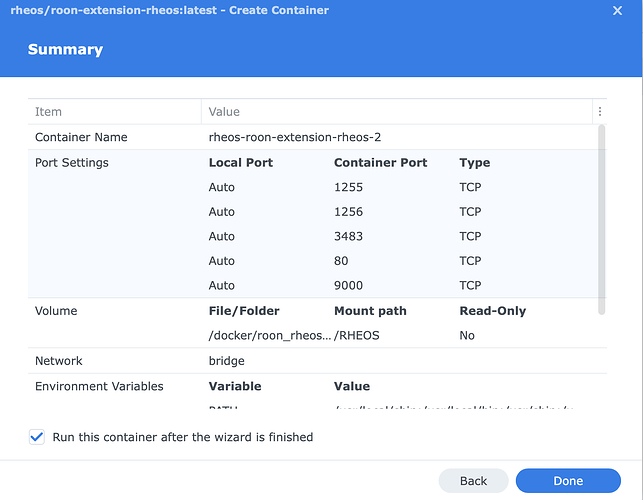The height and width of the screenshot is (500, 643).
Task: Click the '/docker/roon_rheos...' folder path
Action: (x=270, y=336)
